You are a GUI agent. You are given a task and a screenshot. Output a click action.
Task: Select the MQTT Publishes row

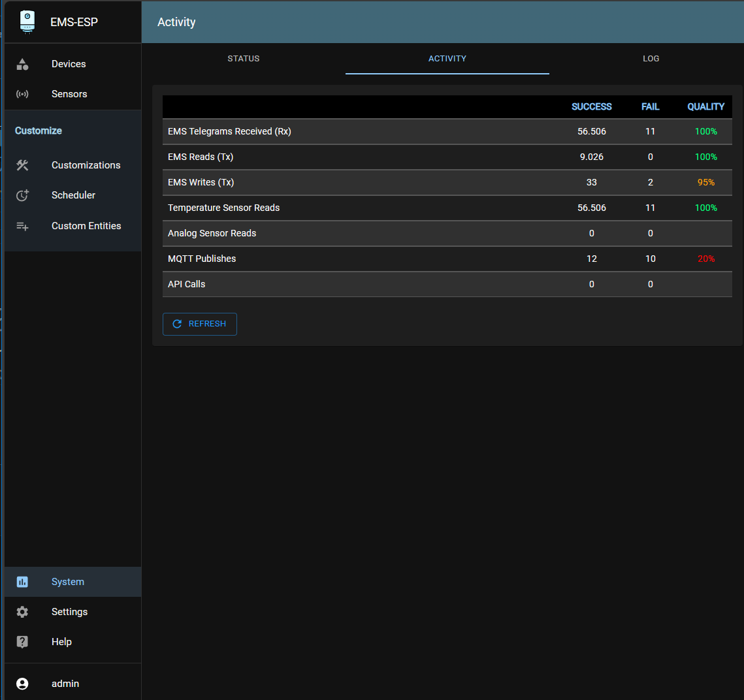(447, 259)
